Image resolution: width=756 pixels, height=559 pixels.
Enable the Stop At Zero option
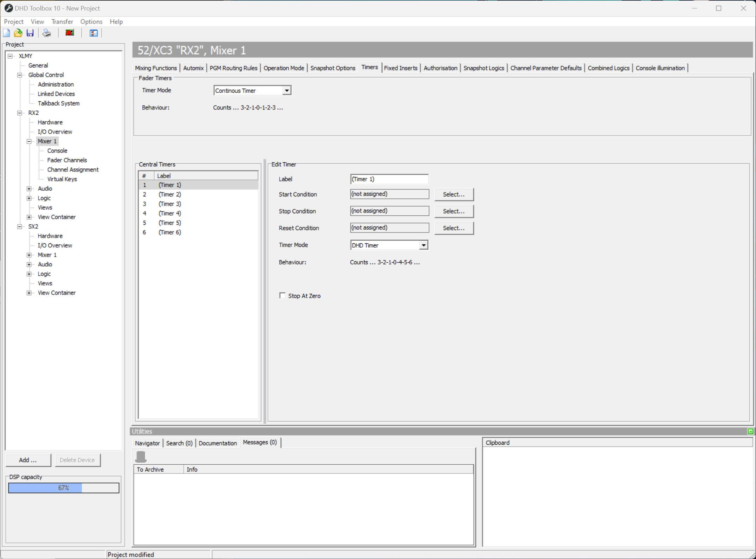282,295
